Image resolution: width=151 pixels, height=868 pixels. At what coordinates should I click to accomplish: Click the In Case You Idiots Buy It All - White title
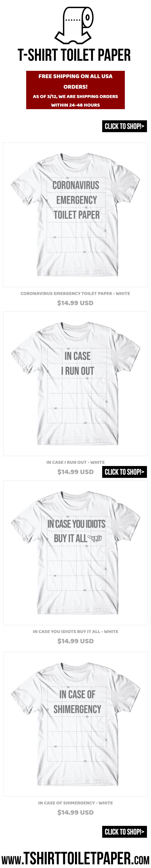75,631
